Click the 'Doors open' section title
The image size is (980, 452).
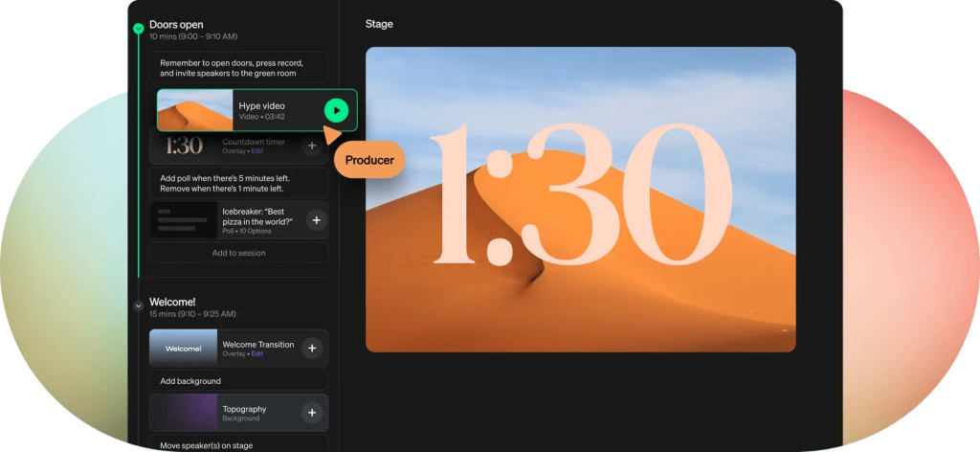tap(176, 25)
